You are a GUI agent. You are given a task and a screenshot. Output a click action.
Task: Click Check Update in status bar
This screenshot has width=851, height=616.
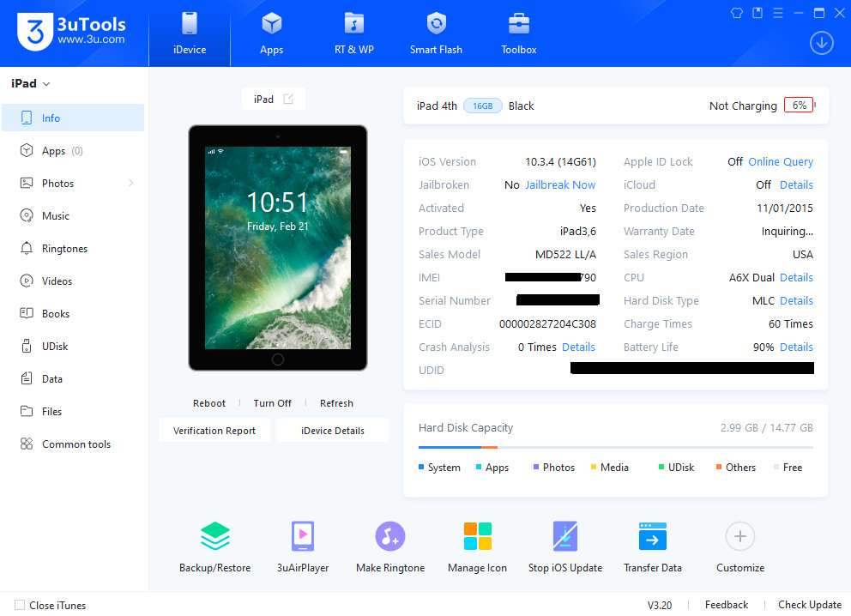[810, 605]
